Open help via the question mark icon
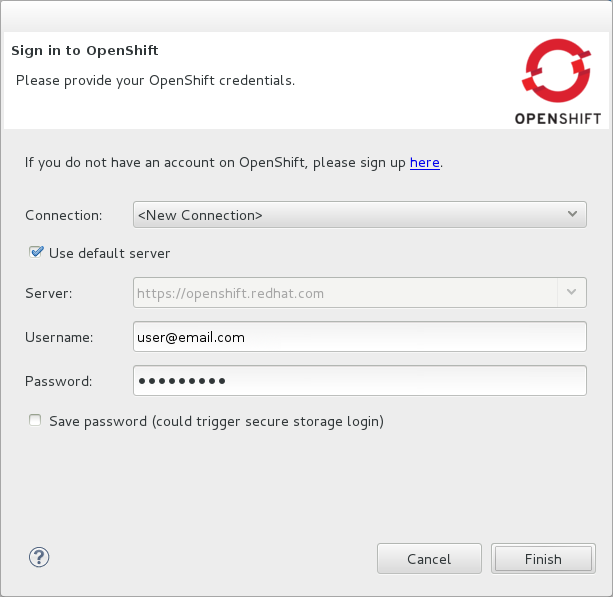This screenshot has height=597, width=613. (40, 558)
